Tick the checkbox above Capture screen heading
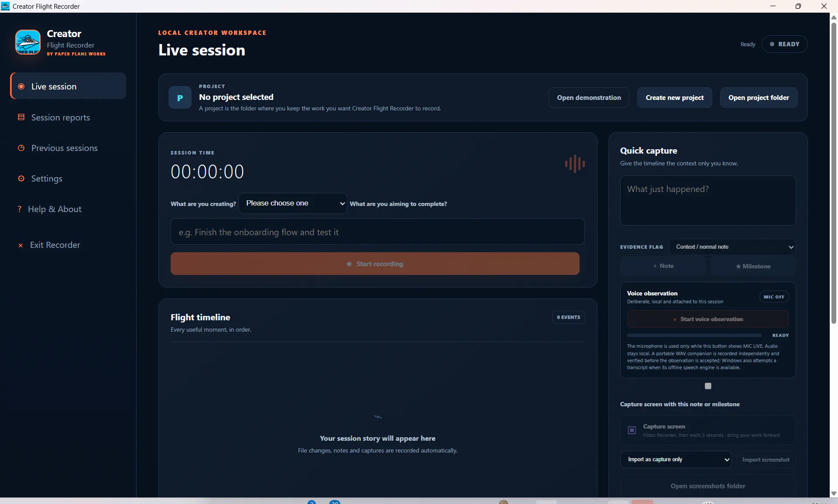The height and width of the screenshot is (504, 838). pos(708,386)
